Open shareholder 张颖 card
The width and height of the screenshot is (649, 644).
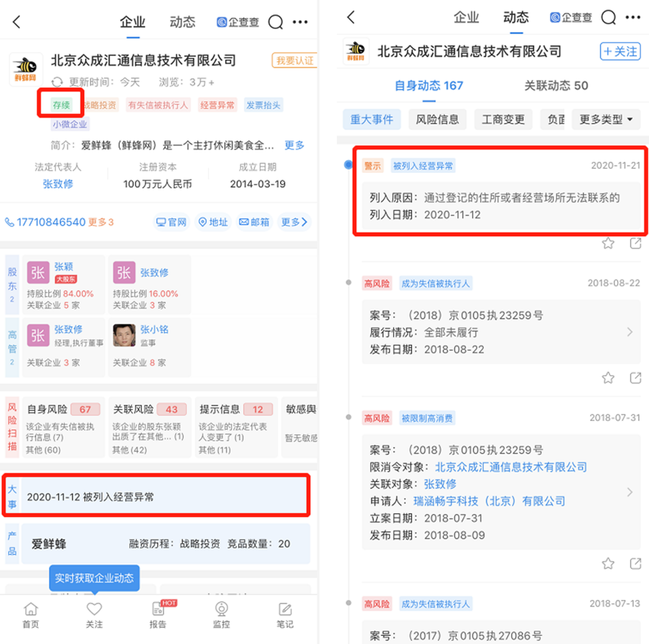[x=63, y=285]
